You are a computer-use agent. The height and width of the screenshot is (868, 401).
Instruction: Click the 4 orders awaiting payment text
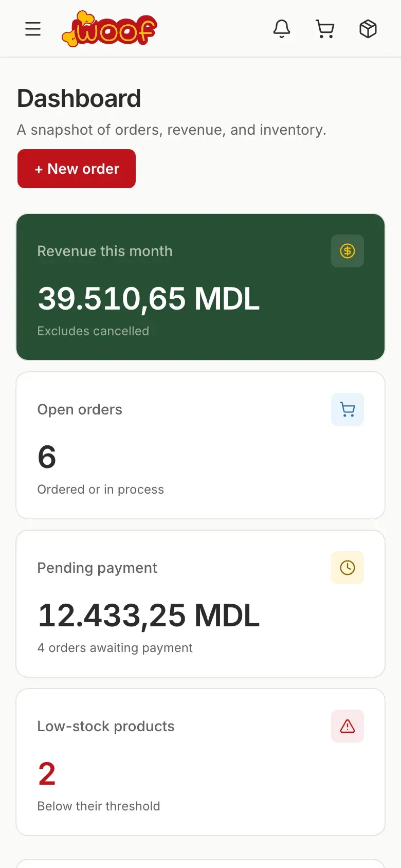point(115,648)
